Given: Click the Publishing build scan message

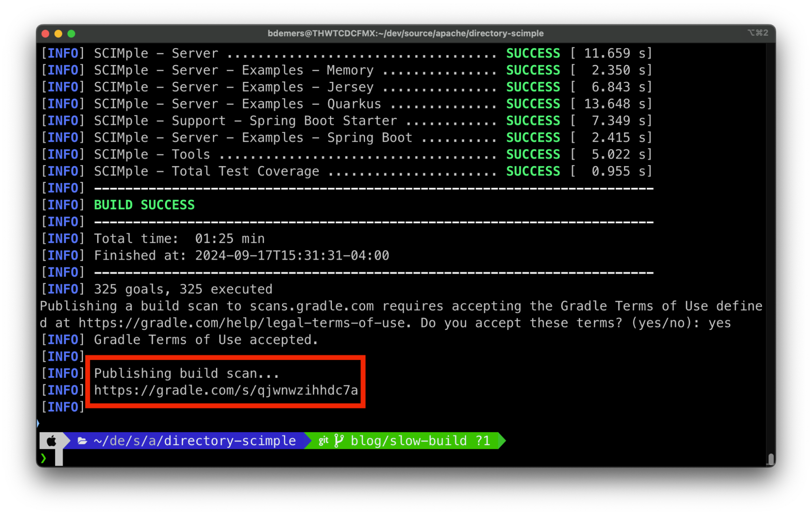Looking at the screenshot, I should point(186,373).
